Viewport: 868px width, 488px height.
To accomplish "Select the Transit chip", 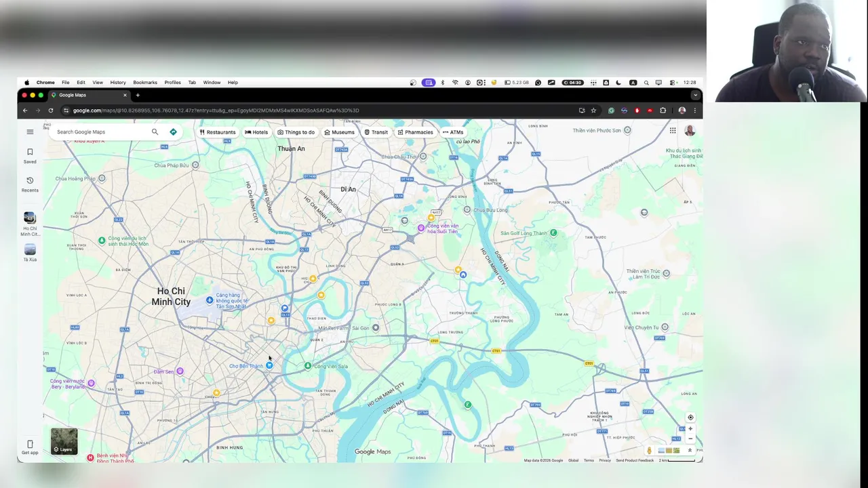I will (x=376, y=132).
